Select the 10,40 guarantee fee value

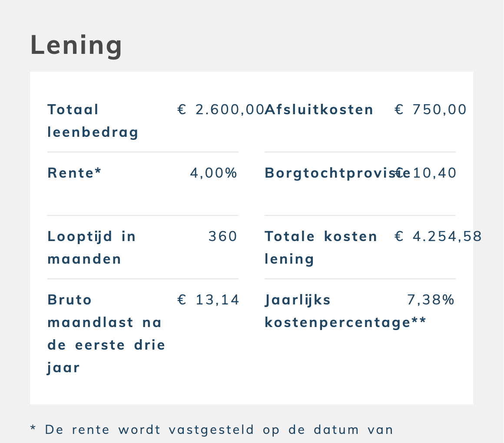[434, 173]
